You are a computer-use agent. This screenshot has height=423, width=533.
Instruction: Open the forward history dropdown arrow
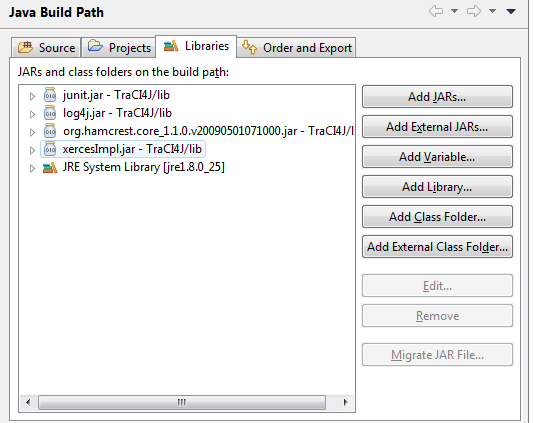[x=492, y=11]
